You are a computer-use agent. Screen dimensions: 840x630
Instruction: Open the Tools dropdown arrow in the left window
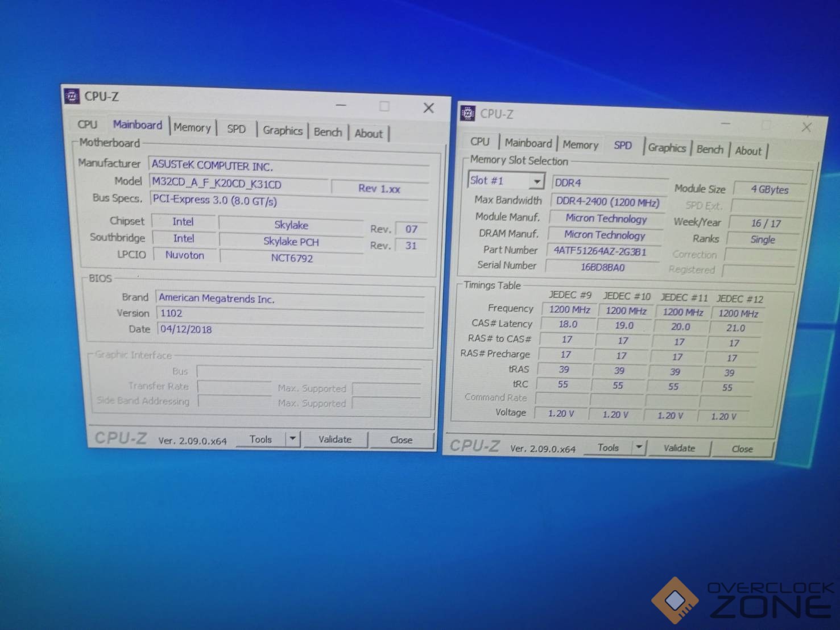pos(293,438)
